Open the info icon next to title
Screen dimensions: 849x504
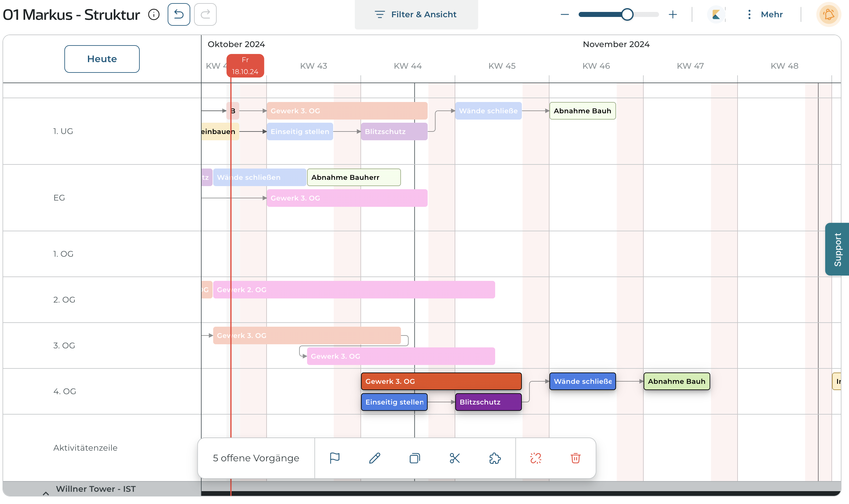click(154, 15)
